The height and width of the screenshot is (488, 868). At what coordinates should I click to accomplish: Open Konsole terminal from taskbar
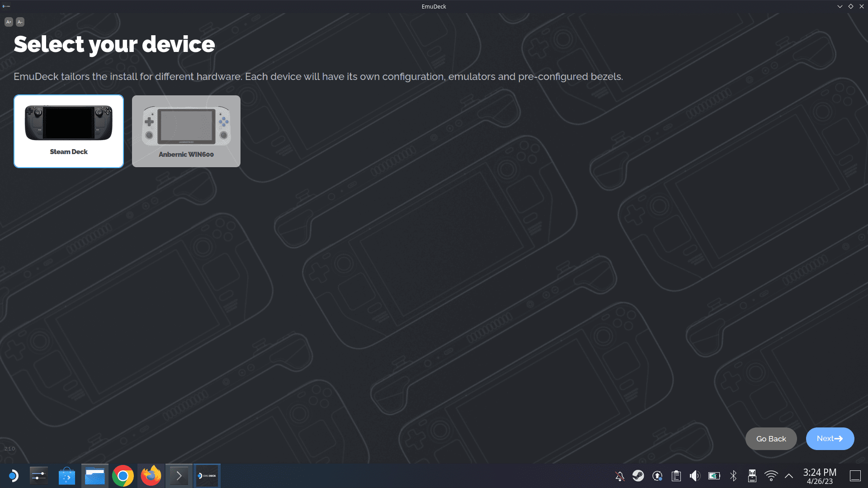[179, 476]
